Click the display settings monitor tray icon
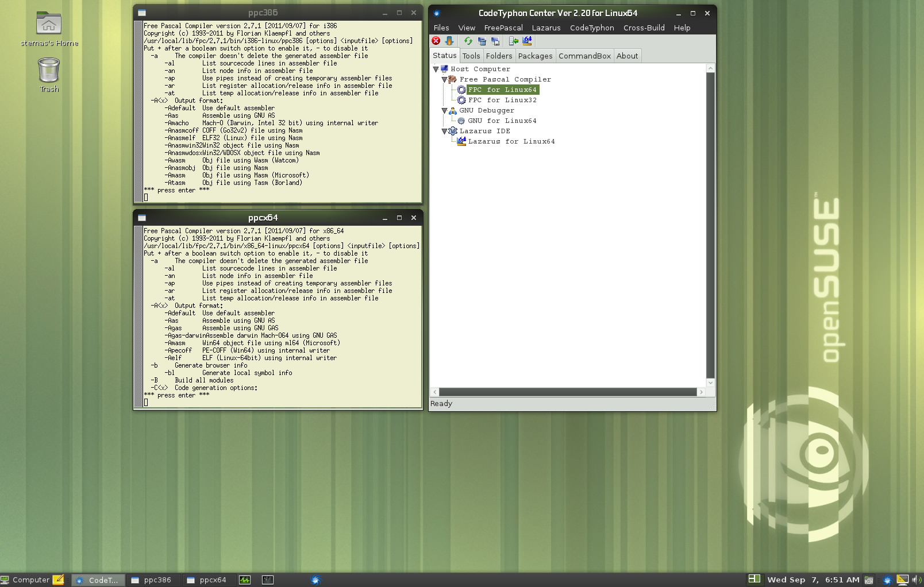Screen dimensions: 924x587 click(903, 580)
